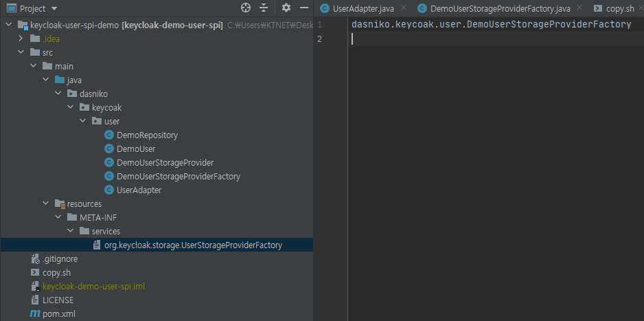The image size is (644, 321).
Task: Click the root project module icon
Action: tap(23, 25)
